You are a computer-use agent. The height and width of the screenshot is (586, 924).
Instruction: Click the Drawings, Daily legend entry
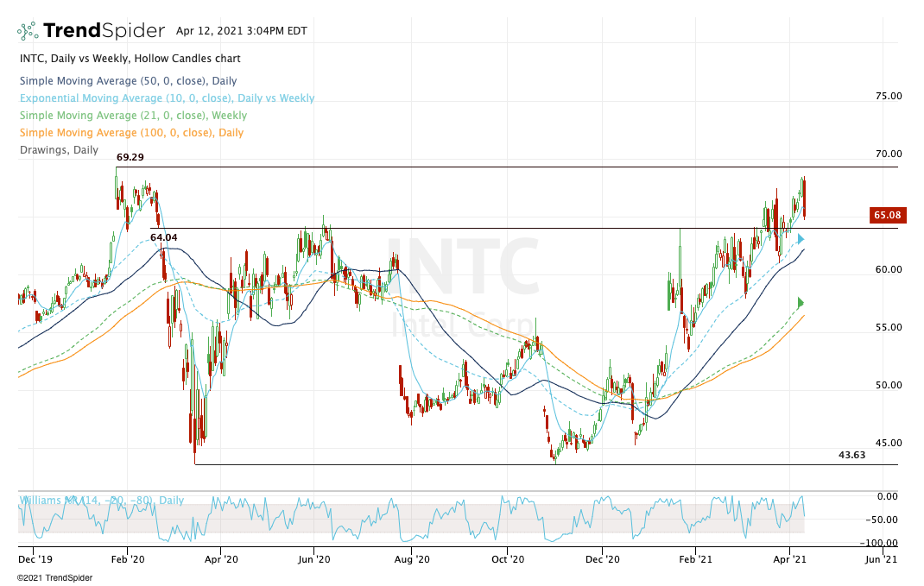(x=59, y=149)
